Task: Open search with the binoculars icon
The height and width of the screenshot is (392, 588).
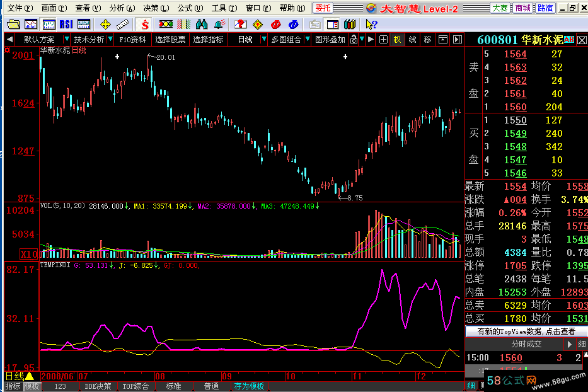Action: click(x=202, y=25)
